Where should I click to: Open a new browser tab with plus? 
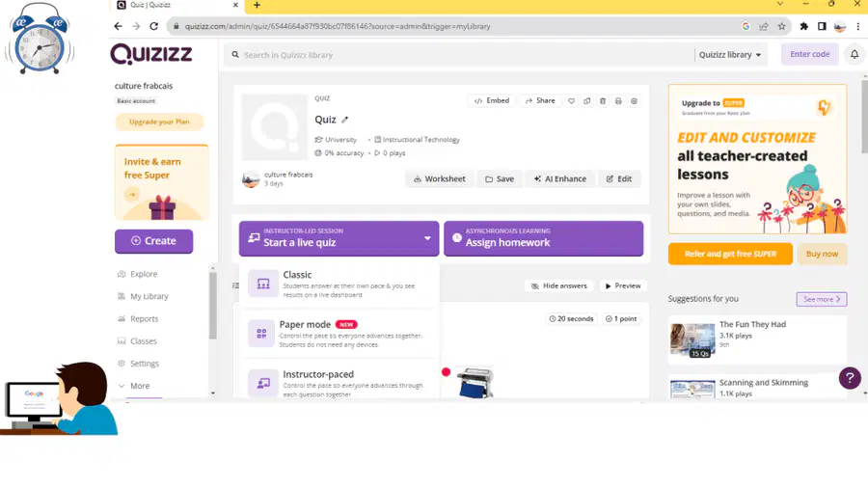pos(257,5)
